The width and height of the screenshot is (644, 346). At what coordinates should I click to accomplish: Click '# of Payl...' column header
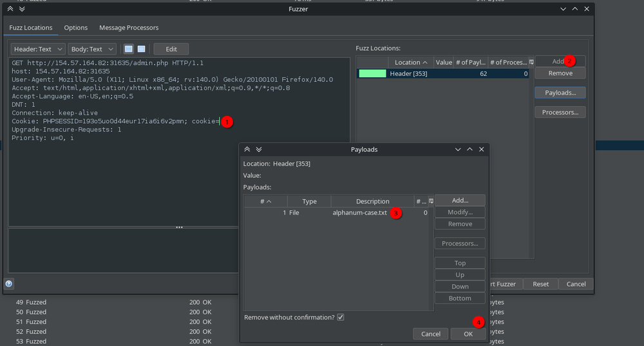471,62
